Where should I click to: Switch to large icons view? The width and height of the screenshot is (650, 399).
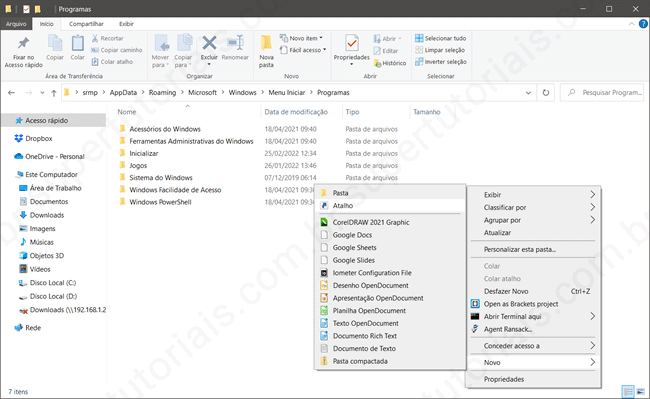(641, 391)
